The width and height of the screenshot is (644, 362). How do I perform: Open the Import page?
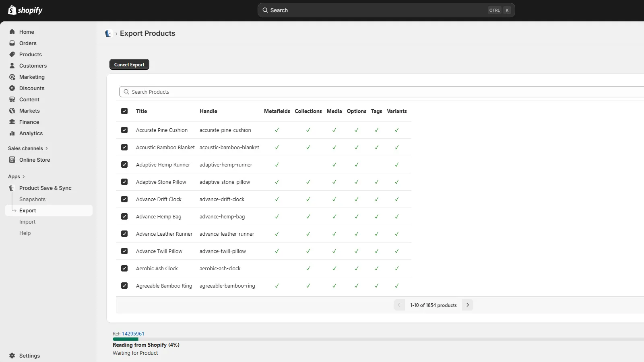point(27,222)
